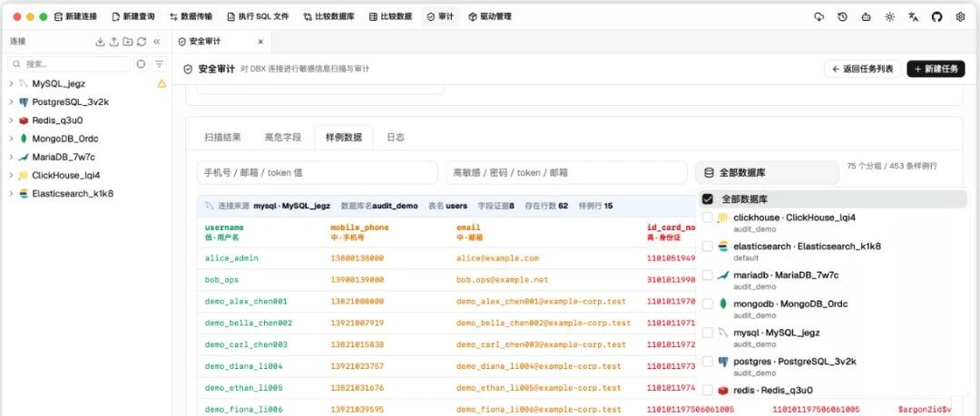Click the MariaDB seal icon in sidebar

(23, 157)
